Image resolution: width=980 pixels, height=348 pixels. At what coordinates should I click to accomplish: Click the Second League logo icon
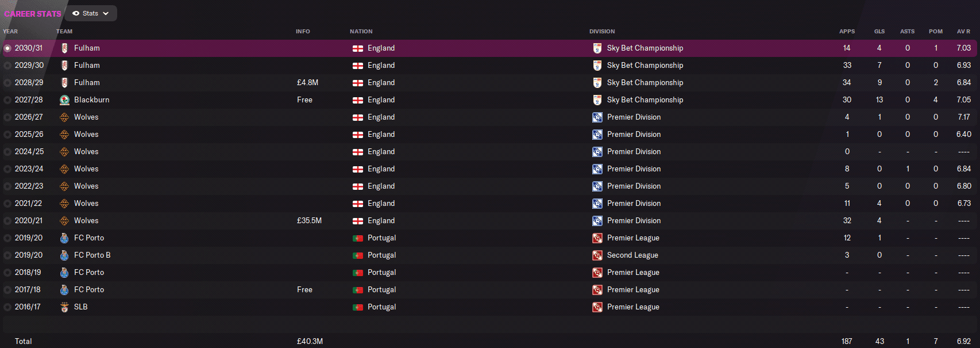coord(597,255)
